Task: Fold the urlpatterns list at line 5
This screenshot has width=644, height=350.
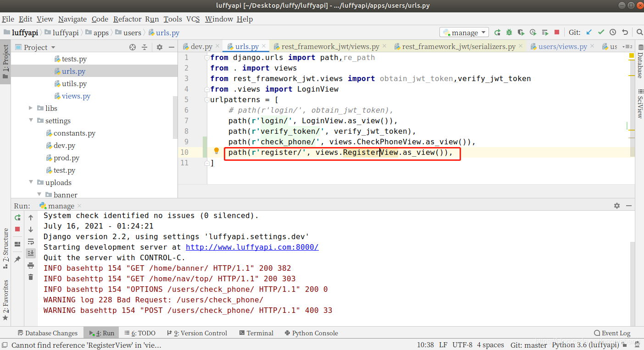Action: pyautogui.click(x=207, y=100)
